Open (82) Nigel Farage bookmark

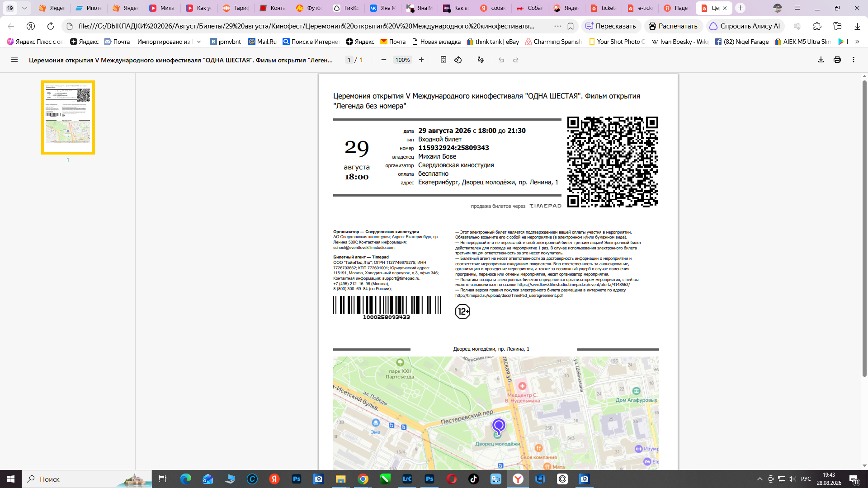pyautogui.click(x=742, y=42)
